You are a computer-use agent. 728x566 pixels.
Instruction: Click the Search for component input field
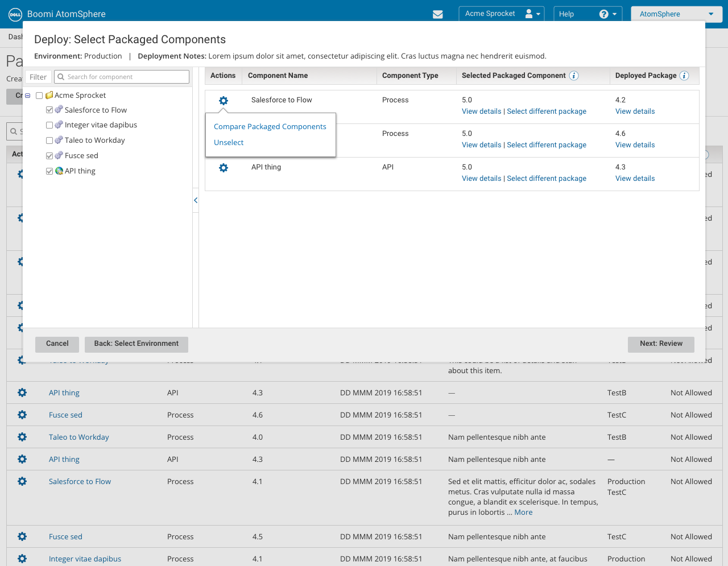(x=122, y=77)
